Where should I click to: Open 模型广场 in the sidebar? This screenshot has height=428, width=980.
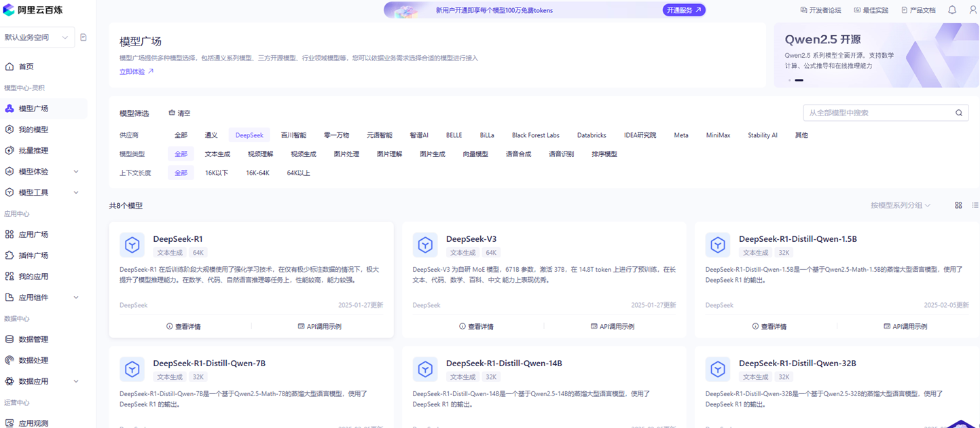pos(44,109)
